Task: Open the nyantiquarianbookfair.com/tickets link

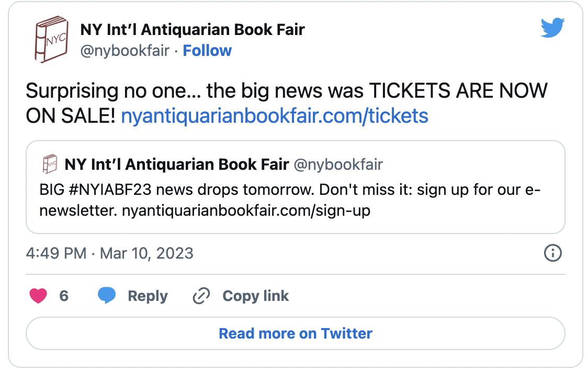Action: tap(274, 115)
